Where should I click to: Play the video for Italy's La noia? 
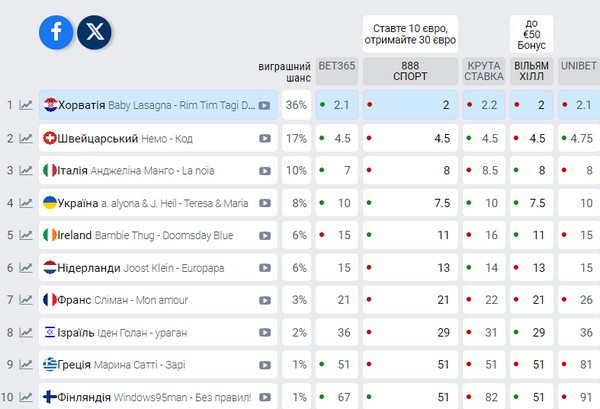265,171
